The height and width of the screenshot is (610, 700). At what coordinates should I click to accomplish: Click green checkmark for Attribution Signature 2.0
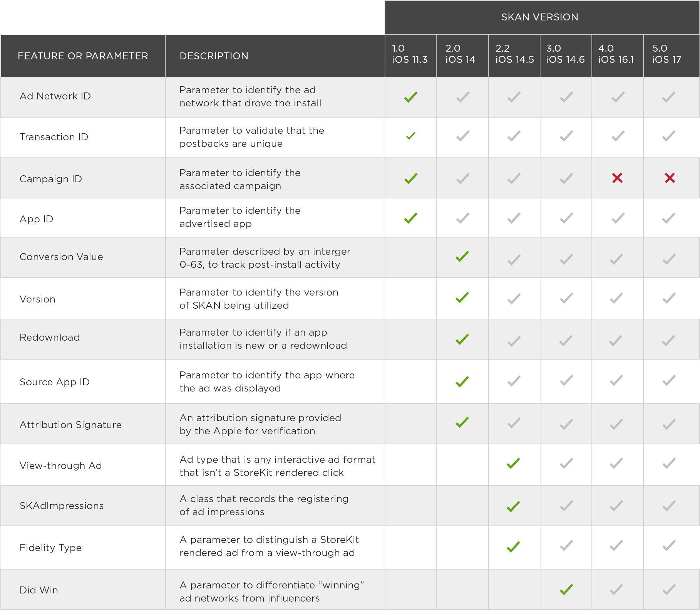(462, 422)
